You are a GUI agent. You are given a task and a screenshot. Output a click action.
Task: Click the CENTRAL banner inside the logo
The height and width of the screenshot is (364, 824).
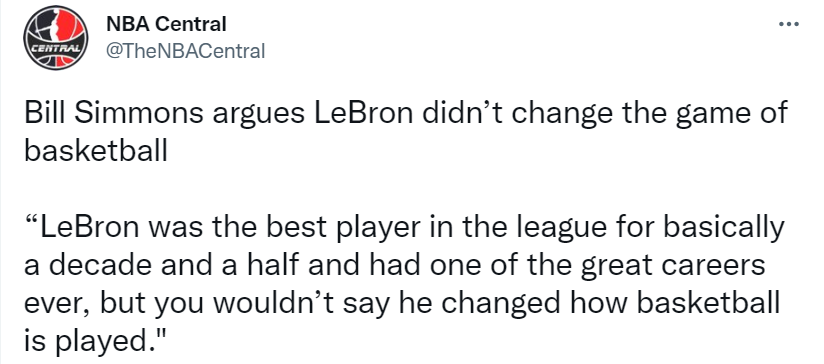[55, 48]
